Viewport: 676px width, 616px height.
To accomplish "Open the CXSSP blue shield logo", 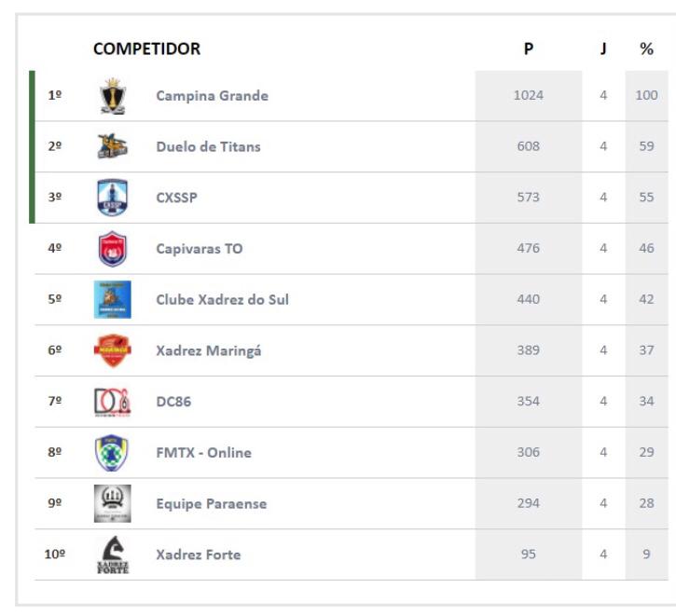I will click(113, 198).
